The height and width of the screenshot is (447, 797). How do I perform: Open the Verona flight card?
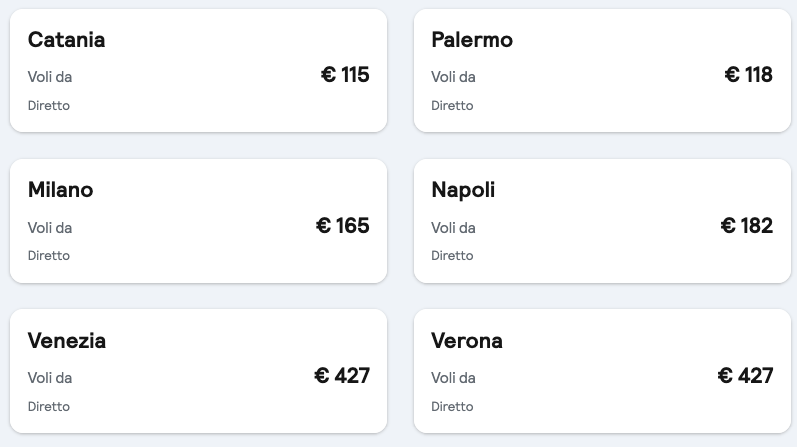tap(602, 371)
